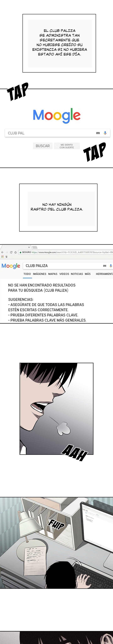This screenshot has width=113, height=644.
Task: Click the microphone icon in Moogle search box
Action: click(105, 133)
